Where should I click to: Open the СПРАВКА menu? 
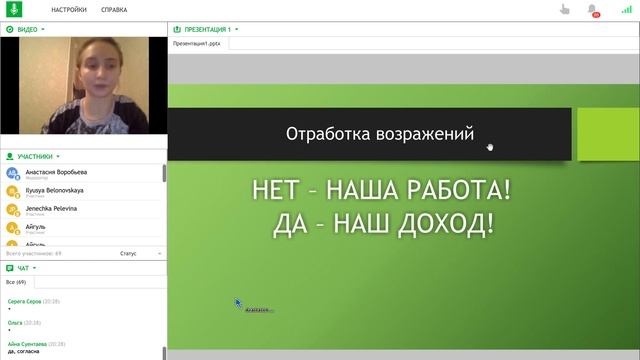[114, 9]
